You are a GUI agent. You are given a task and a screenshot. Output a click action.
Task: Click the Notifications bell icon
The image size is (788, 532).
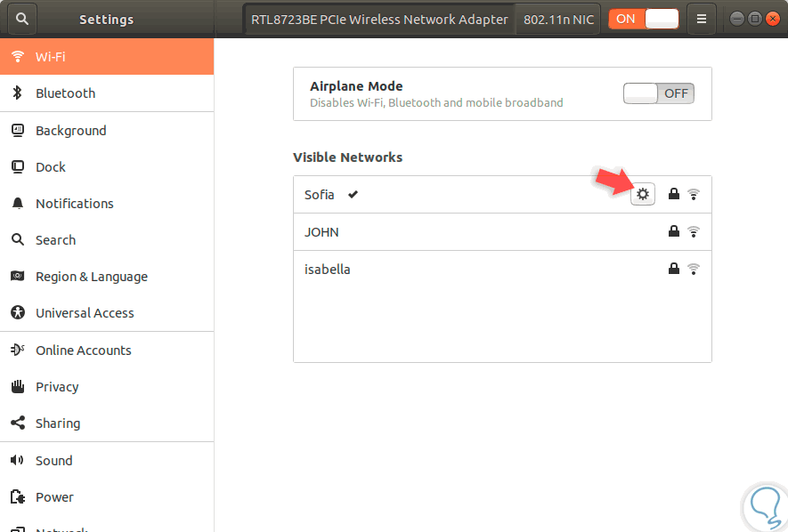pyautogui.click(x=18, y=203)
